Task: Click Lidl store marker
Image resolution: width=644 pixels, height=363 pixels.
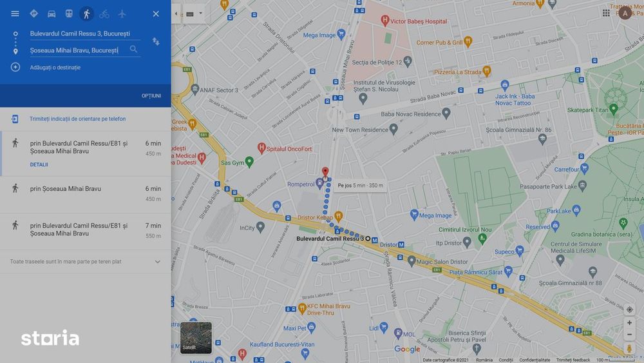Action: coord(384,328)
